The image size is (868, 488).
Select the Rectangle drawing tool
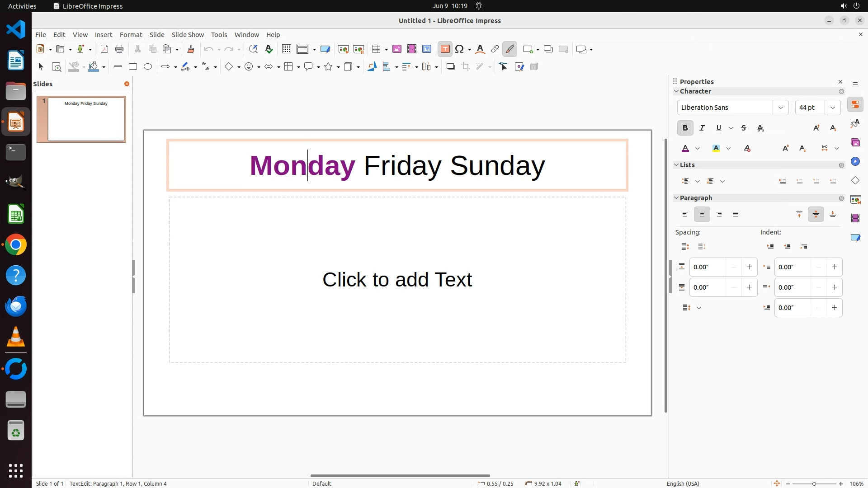coord(132,67)
